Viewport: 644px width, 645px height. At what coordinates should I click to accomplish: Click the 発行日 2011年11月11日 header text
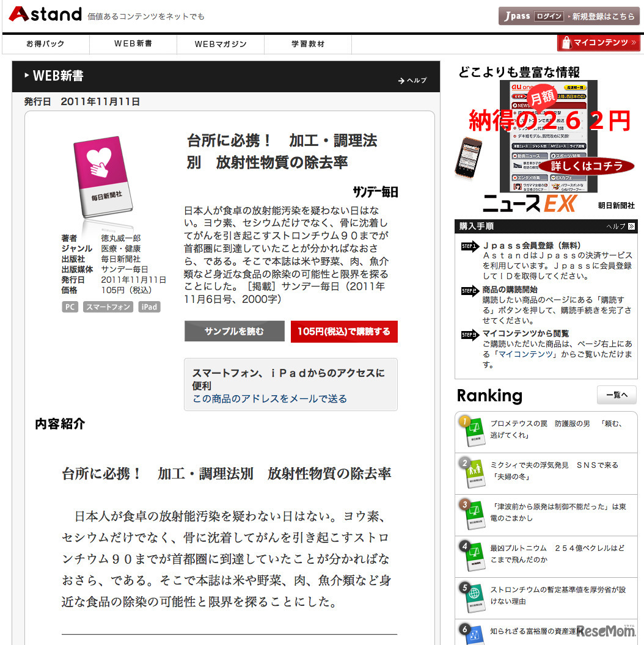coord(82,101)
